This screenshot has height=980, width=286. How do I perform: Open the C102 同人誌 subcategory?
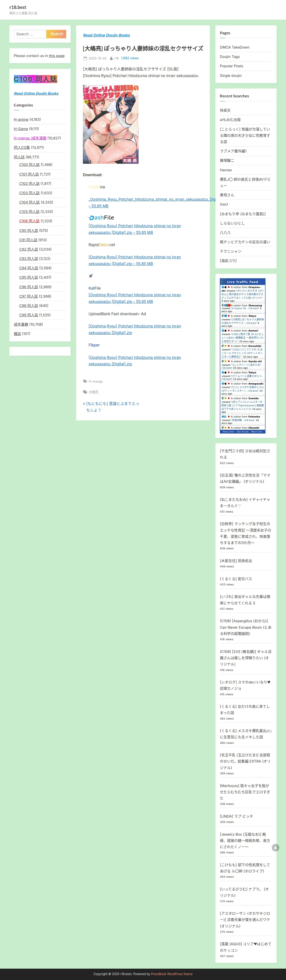click(x=29, y=183)
